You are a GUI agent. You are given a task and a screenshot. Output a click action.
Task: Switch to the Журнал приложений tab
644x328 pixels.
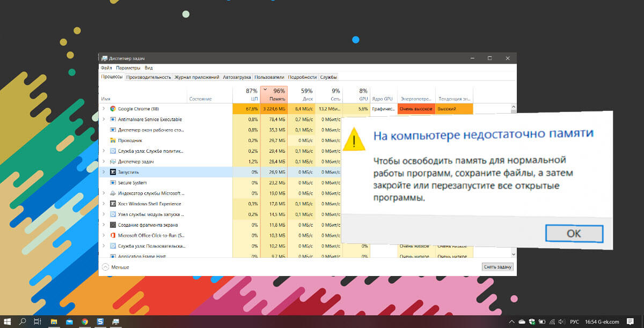pyautogui.click(x=197, y=77)
